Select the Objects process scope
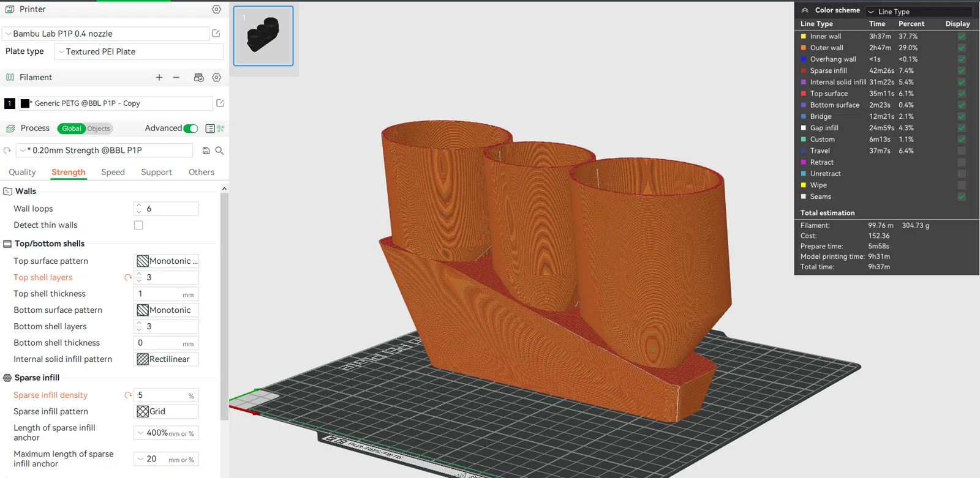The width and height of the screenshot is (980, 478). point(99,129)
